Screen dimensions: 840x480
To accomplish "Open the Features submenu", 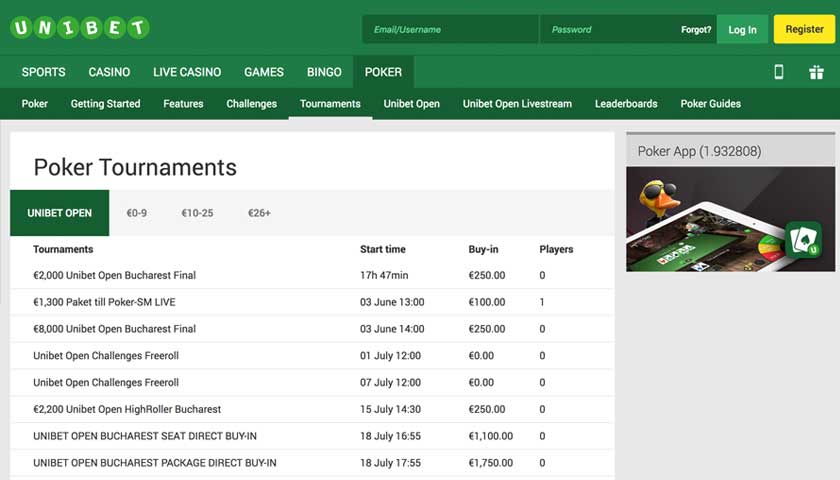I will pyautogui.click(x=183, y=103).
